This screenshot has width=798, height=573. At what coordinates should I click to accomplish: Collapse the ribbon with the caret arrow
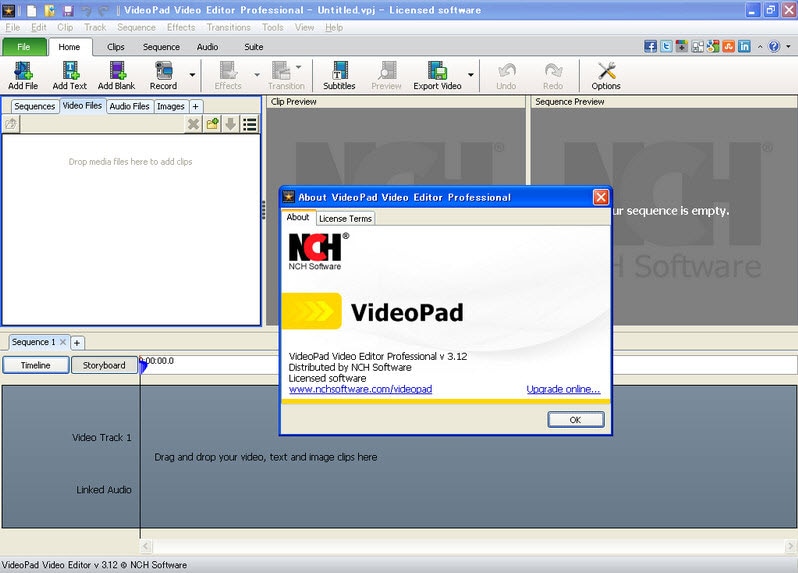tap(760, 47)
